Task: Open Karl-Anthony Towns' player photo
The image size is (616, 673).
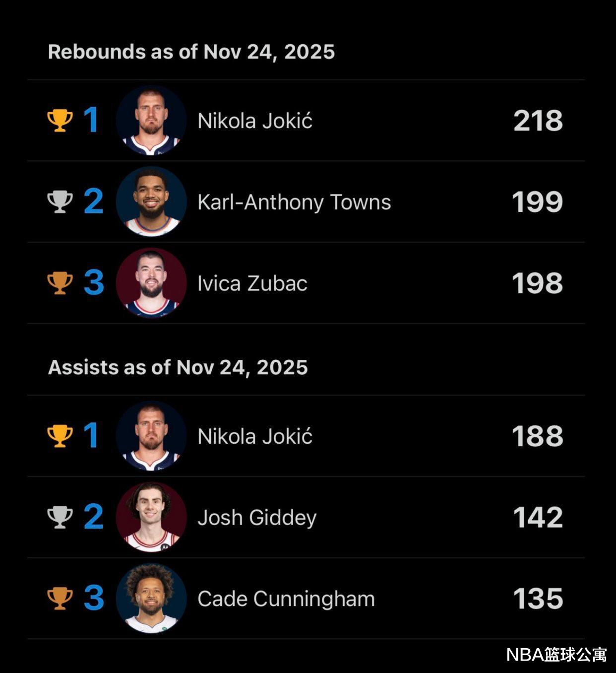Action: pyautogui.click(x=151, y=202)
